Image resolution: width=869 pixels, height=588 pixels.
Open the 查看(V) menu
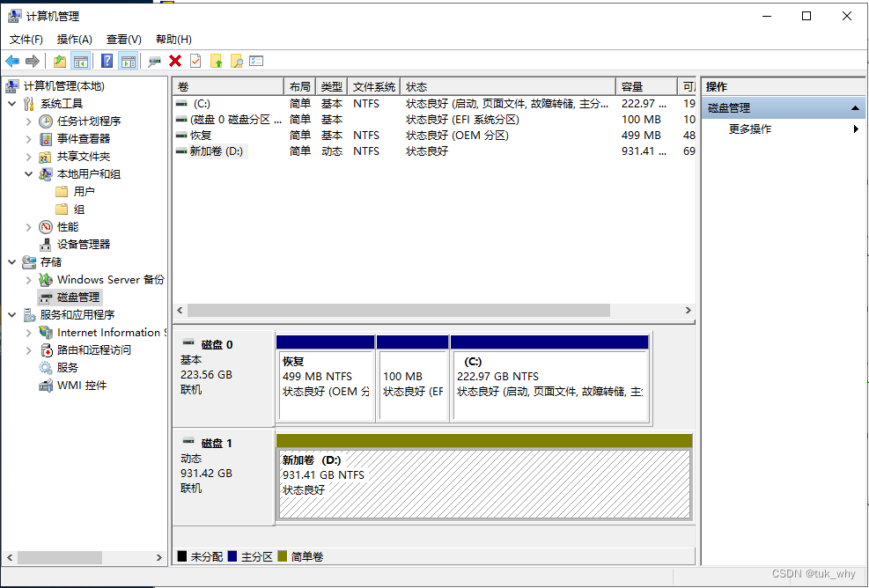[x=123, y=40]
